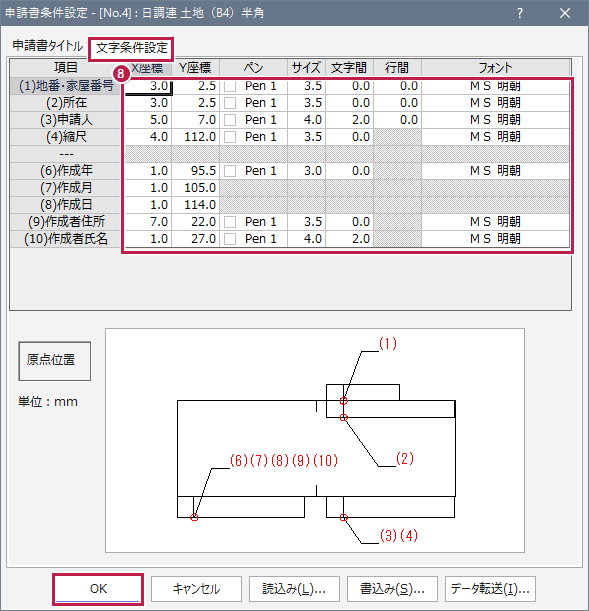Screen dimensions: 589x611
Task: Toggle pen checkbox in 申請人 row
Action: (x=230, y=120)
